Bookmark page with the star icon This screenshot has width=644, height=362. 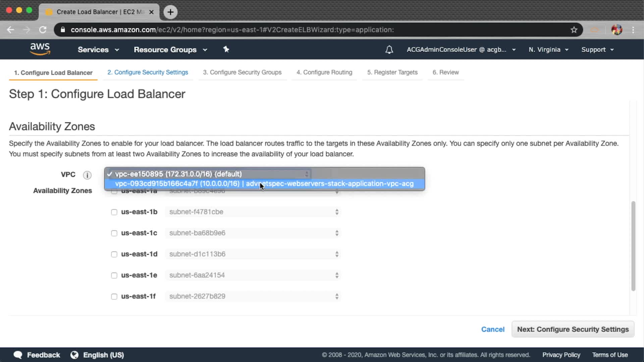(x=574, y=30)
